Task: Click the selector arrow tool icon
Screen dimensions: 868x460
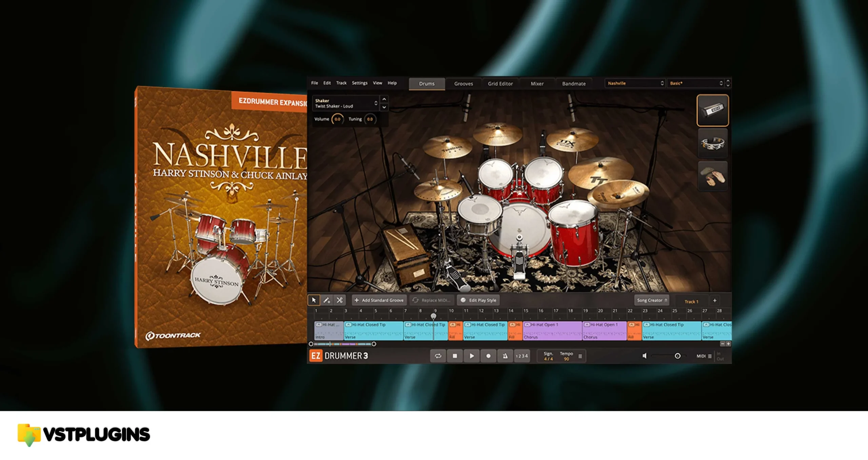Action: [x=315, y=300]
